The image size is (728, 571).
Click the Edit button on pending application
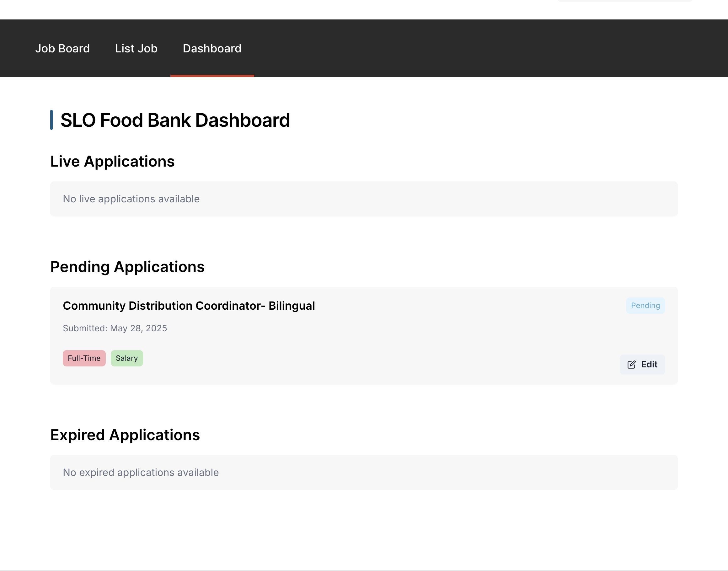pos(642,364)
